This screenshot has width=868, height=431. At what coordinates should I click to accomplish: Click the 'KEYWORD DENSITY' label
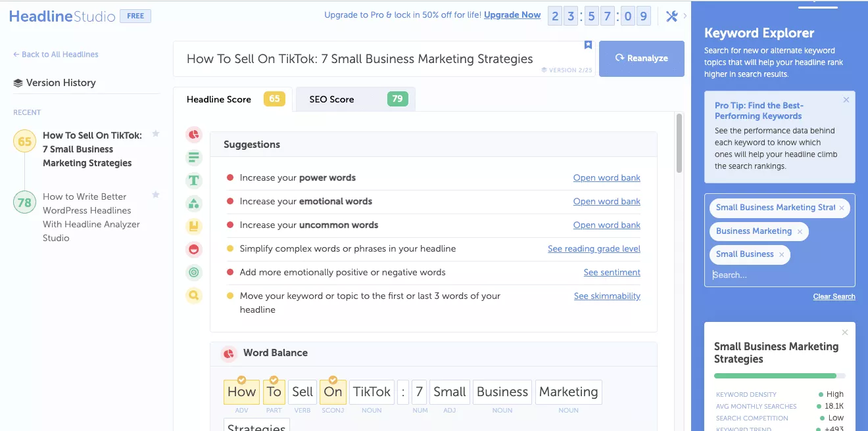746,395
